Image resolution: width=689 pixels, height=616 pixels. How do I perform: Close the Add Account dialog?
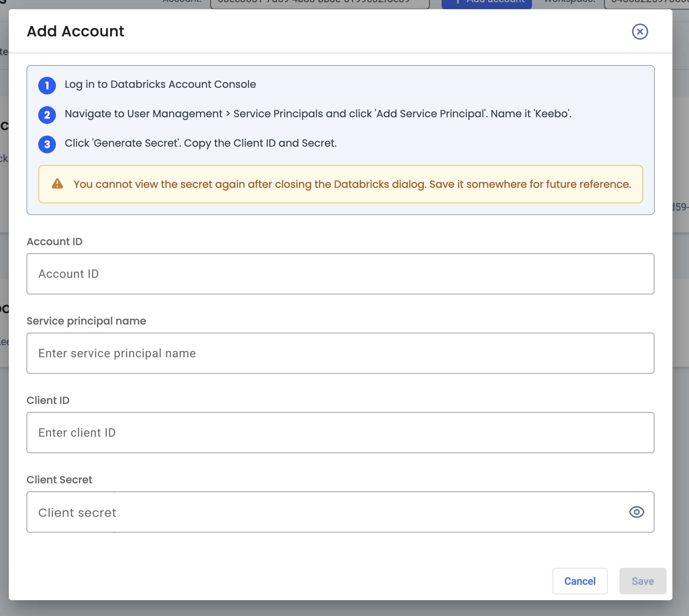pos(639,32)
